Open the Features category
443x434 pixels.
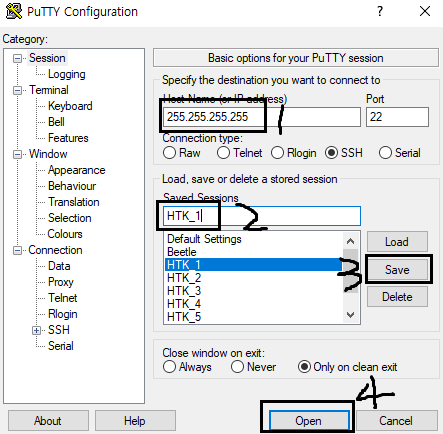tap(68, 138)
